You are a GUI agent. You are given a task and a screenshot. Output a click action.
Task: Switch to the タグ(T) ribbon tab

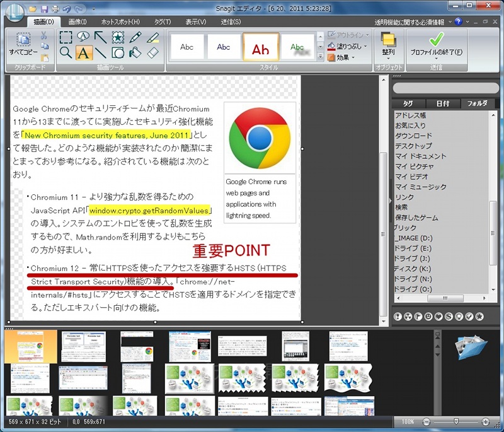coord(163,22)
